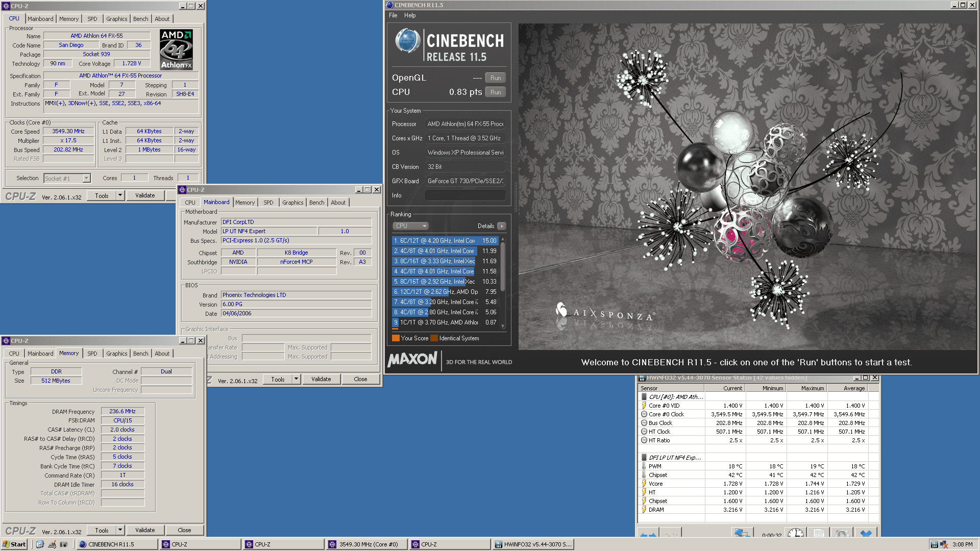Click Close in the Mainboard CPU-Z window
Image resolution: width=980 pixels, height=551 pixels.
pos(360,379)
